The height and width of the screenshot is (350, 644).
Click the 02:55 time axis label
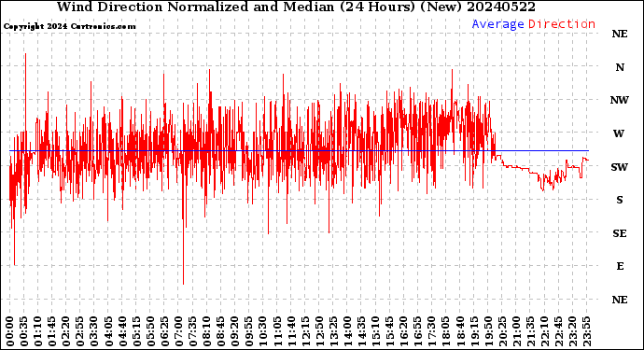click(80, 331)
